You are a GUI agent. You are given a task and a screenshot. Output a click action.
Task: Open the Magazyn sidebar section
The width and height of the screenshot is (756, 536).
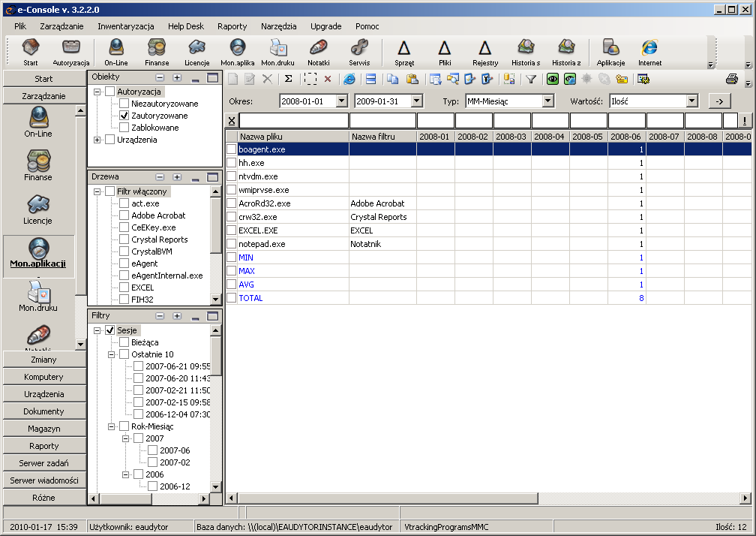(43, 429)
